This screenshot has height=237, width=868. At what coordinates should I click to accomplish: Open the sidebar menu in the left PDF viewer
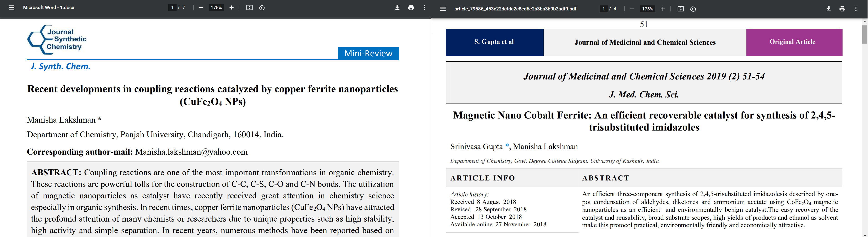(11, 7)
